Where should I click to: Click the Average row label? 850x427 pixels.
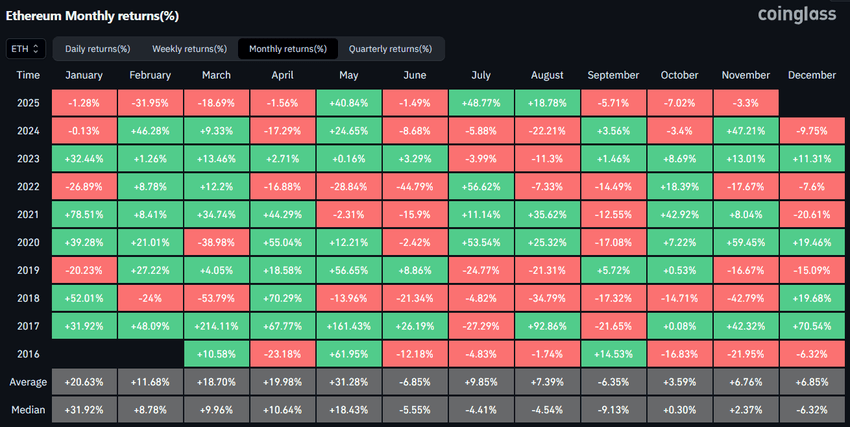pos(28,382)
